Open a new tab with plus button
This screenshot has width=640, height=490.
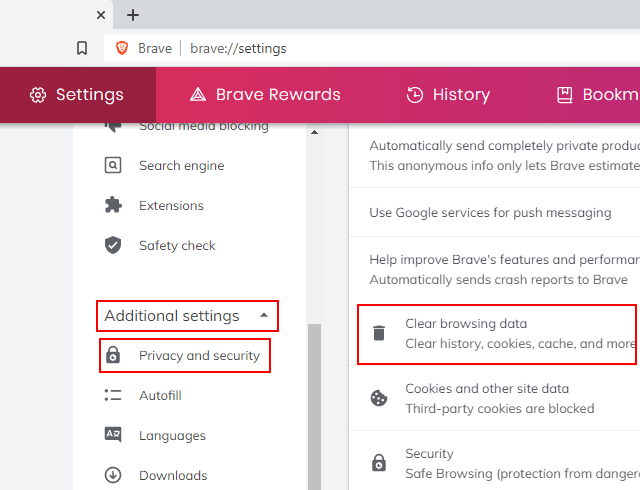pos(133,16)
